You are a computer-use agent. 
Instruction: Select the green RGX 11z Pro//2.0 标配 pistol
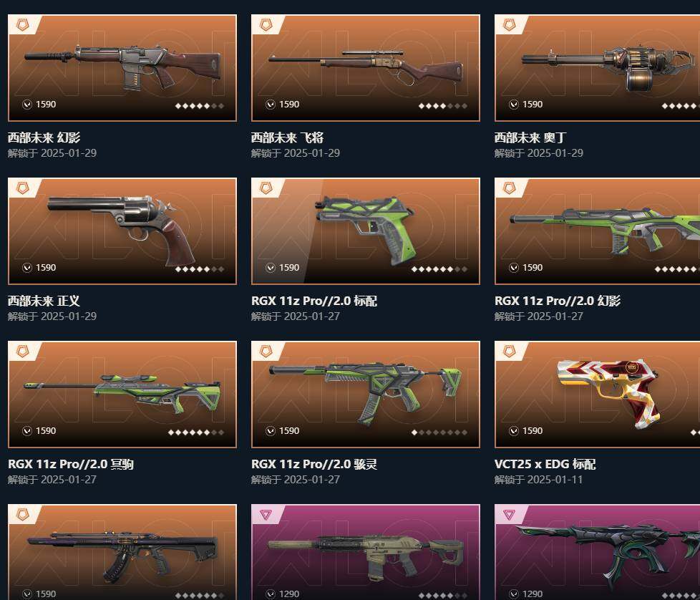pyautogui.click(x=366, y=231)
